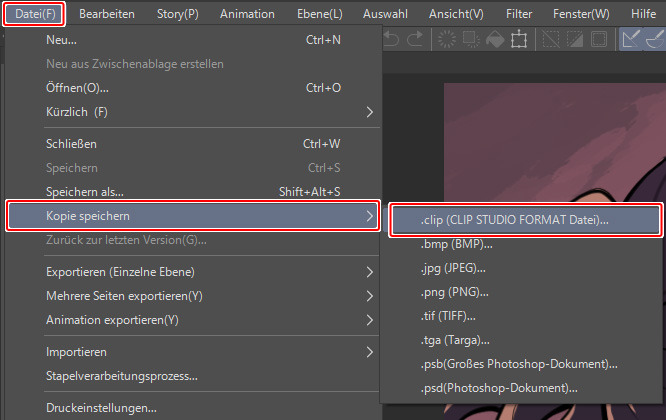
Task: Click the Deselect icon
Action: click(x=551, y=40)
